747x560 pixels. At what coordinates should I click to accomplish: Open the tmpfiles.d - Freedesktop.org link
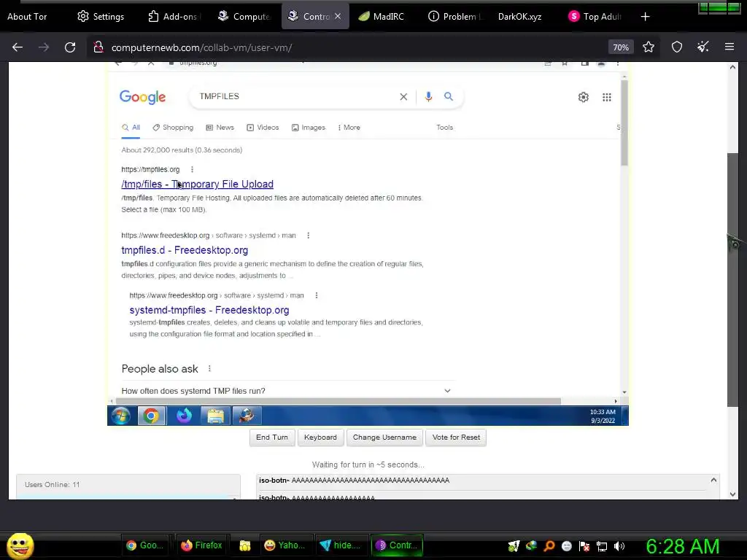tap(185, 250)
